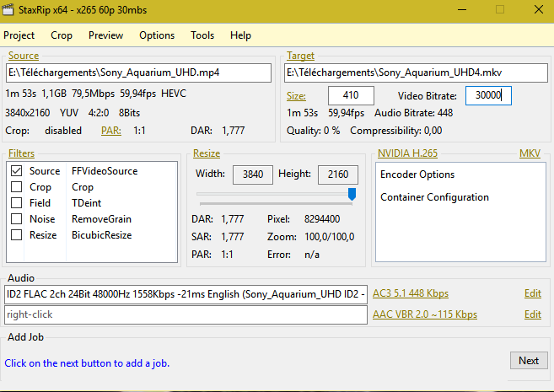Open the AC3 5.1 448 Kbps profile link
Viewport: 554px width, 392px height.
411,293
